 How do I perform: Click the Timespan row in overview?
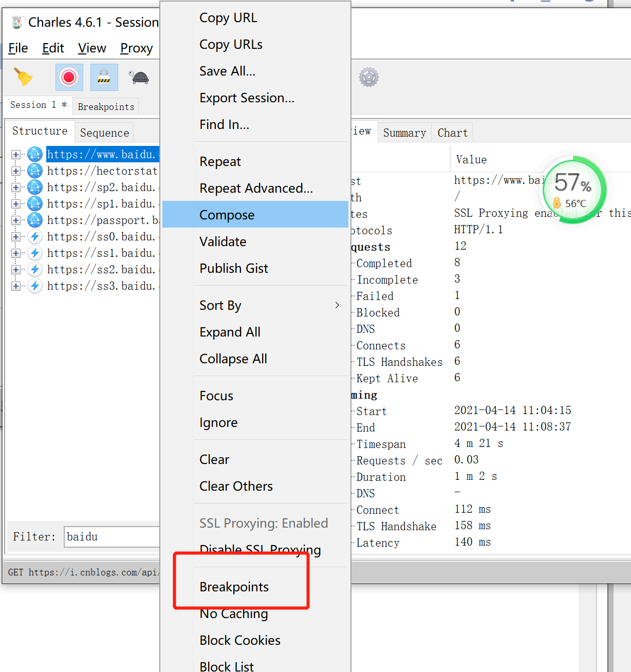[491, 444]
